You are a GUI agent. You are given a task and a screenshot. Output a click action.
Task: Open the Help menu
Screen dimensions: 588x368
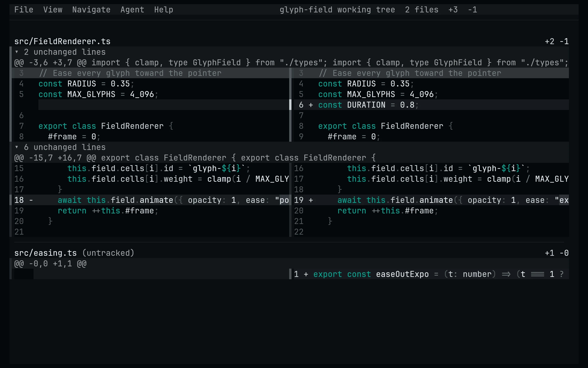pos(164,10)
